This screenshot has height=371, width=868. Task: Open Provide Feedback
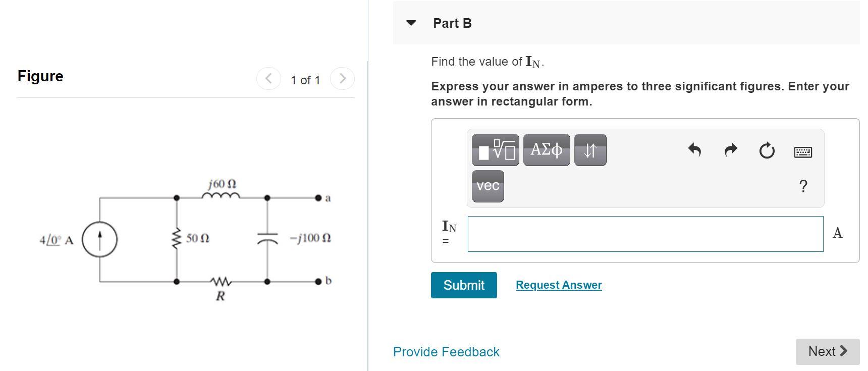coord(445,352)
